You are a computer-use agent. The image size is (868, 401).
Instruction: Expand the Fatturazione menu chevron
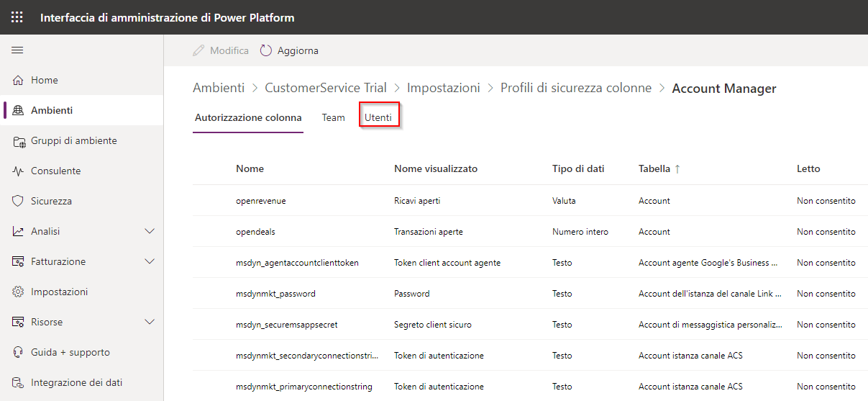click(x=150, y=261)
